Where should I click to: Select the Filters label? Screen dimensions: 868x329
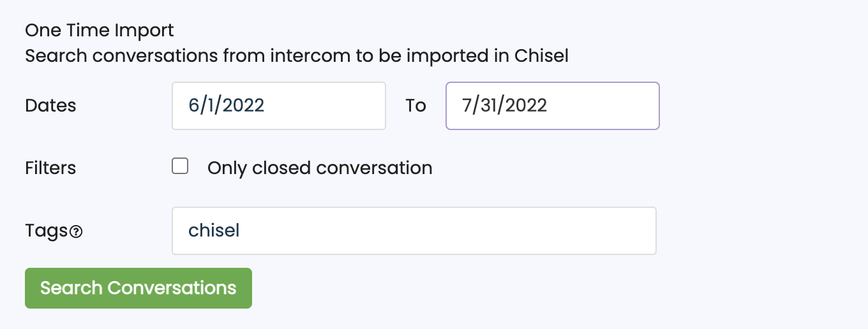[x=50, y=168]
